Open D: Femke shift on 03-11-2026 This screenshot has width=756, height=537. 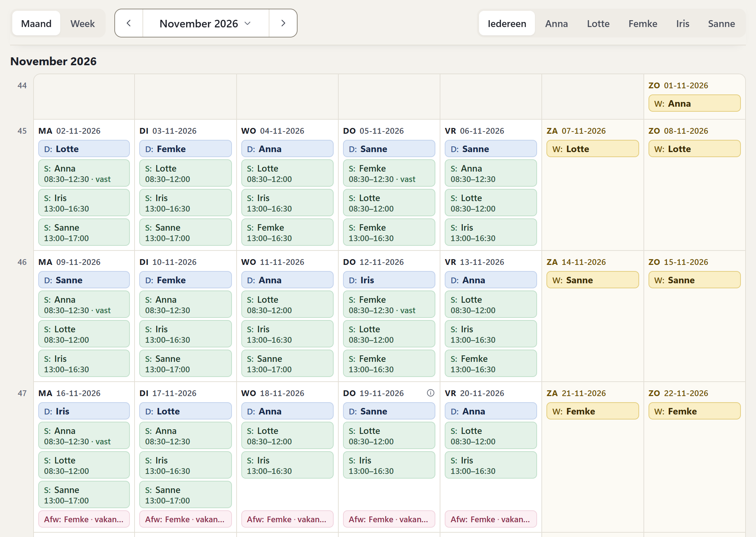(x=185, y=149)
